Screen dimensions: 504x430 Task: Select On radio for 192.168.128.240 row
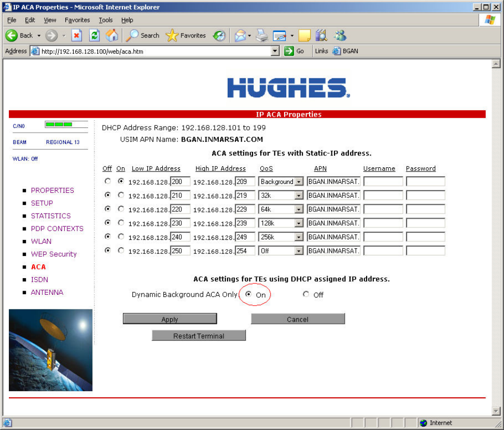[x=121, y=236]
